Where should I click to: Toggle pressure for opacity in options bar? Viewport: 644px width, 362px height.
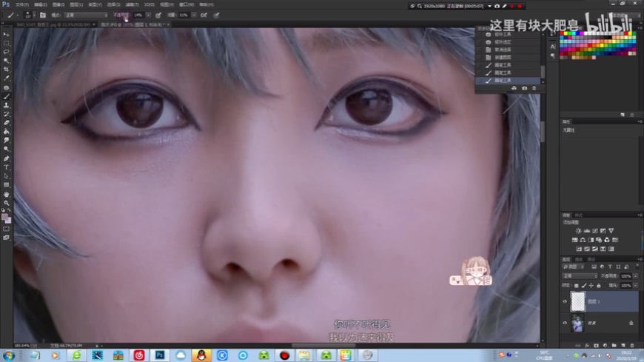pos(158,16)
